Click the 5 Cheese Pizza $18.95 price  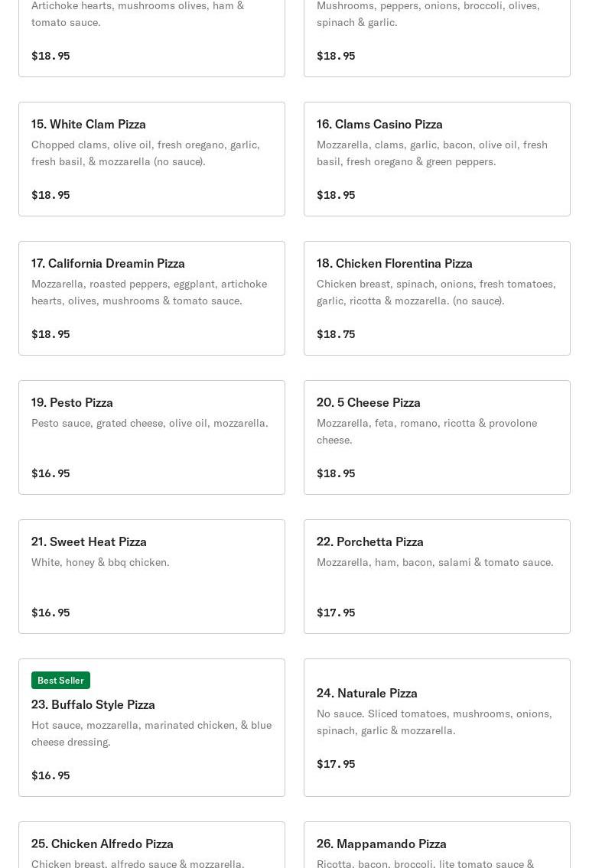(336, 473)
